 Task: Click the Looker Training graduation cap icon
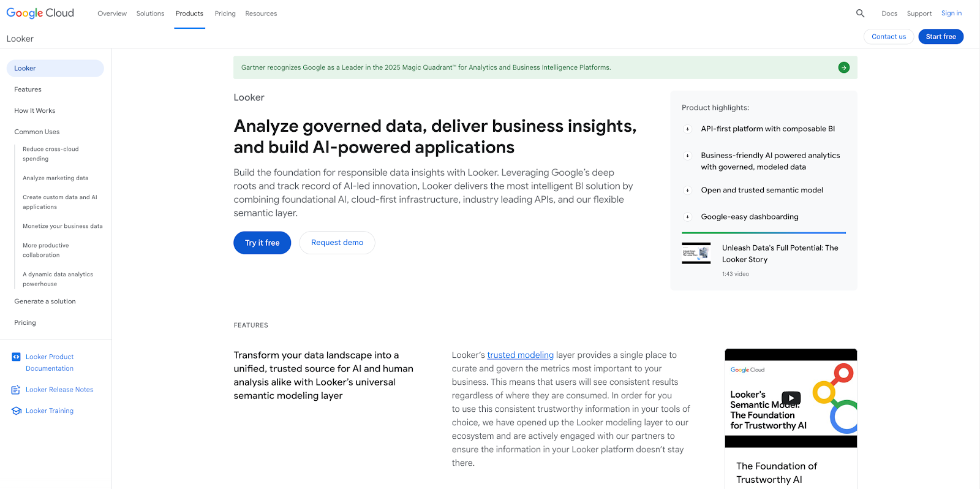[17, 411]
